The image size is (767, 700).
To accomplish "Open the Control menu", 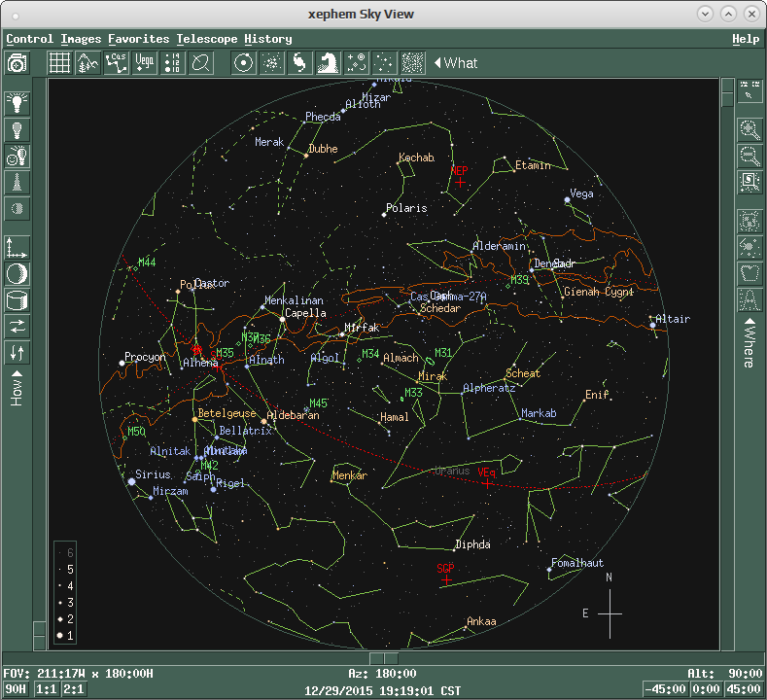I will (x=29, y=39).
